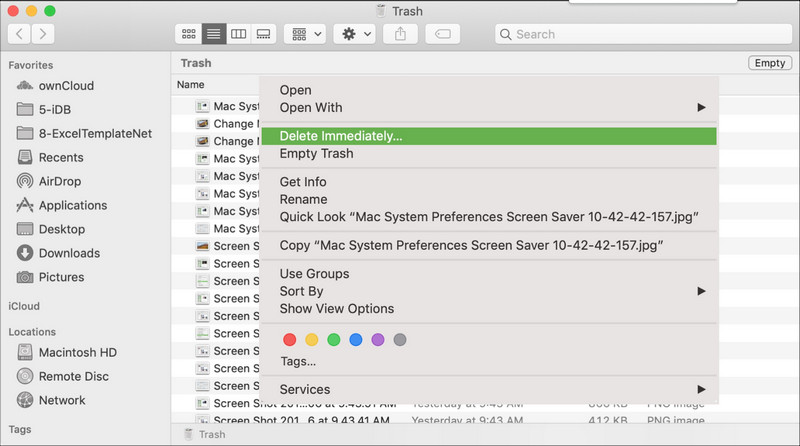Switch to column view in toolbar

click(x=238, y=34)
